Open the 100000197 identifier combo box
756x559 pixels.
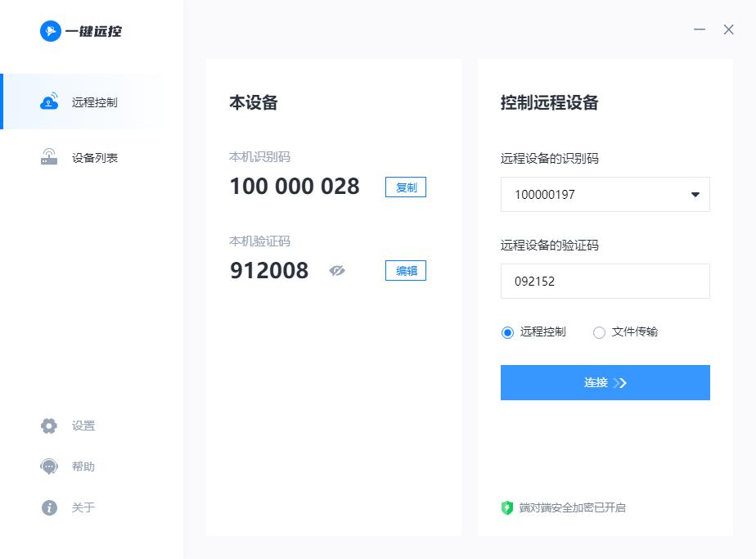605,195
